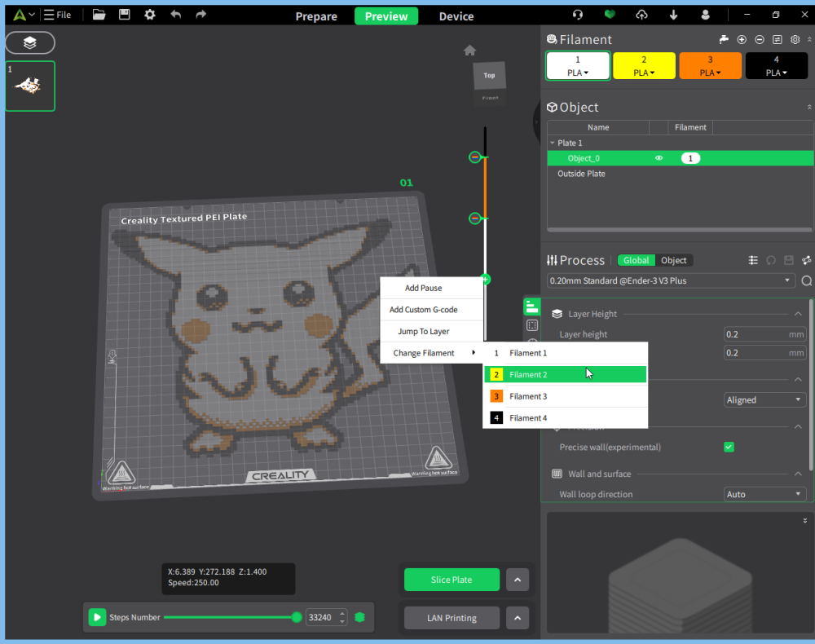Open the Creality logo dropdown menu
This screenshot has width=815, height=644.
click(x=24, y=15)
